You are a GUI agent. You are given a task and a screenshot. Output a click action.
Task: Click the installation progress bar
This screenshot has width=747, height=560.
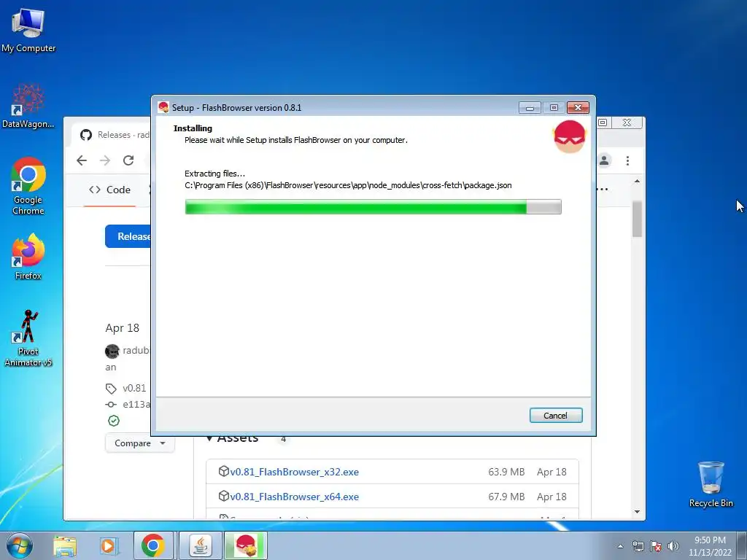[x=373, y=206]
